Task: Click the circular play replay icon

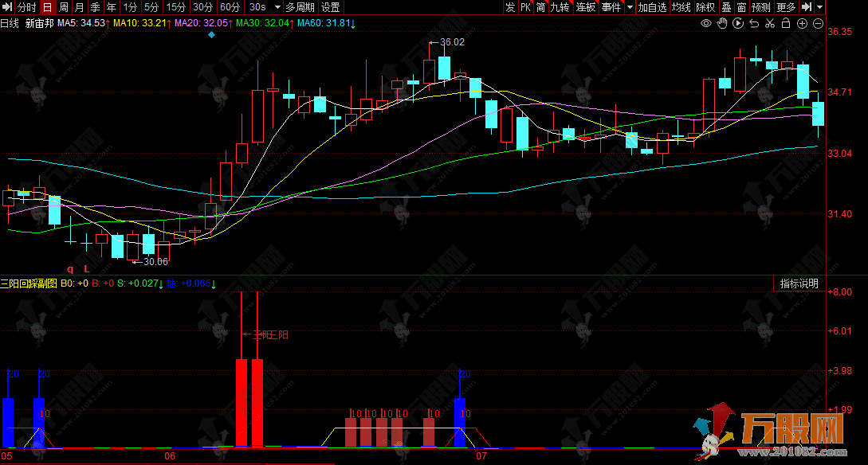Action: pos(737,24)
